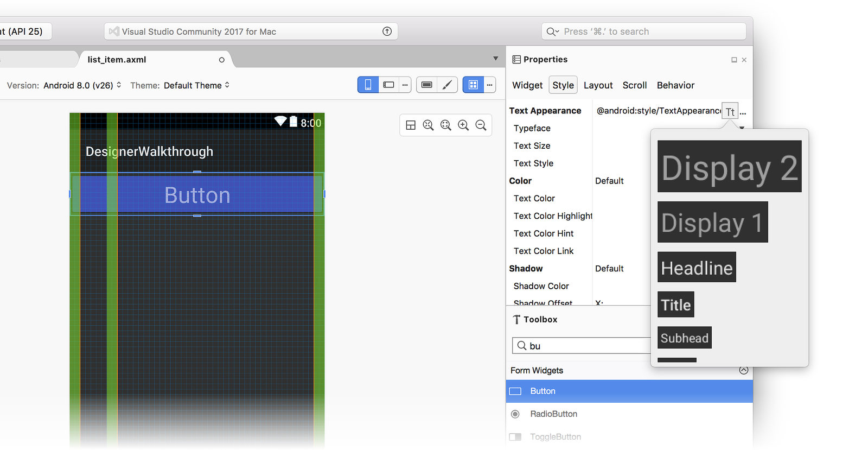The width and height of the screenshot is (868, 450).
Task: Select Button in Form Widgets list
Action: pos(629,391)
